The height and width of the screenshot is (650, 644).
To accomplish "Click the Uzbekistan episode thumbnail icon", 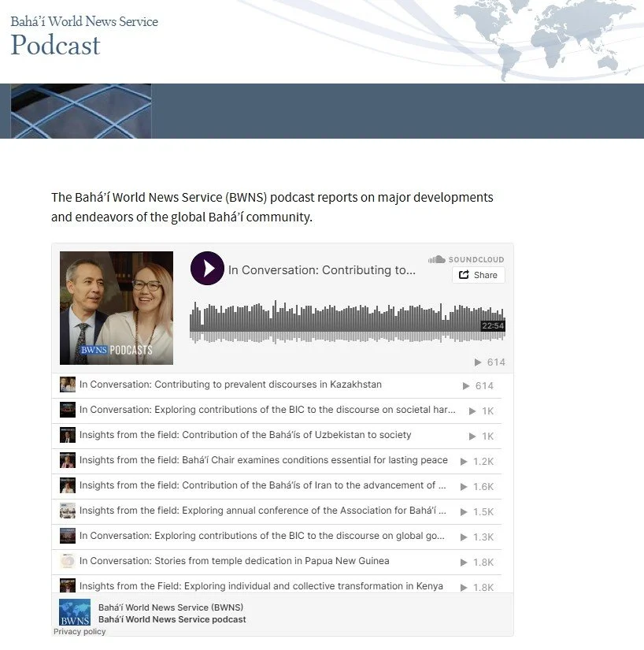I will [68, 435].
